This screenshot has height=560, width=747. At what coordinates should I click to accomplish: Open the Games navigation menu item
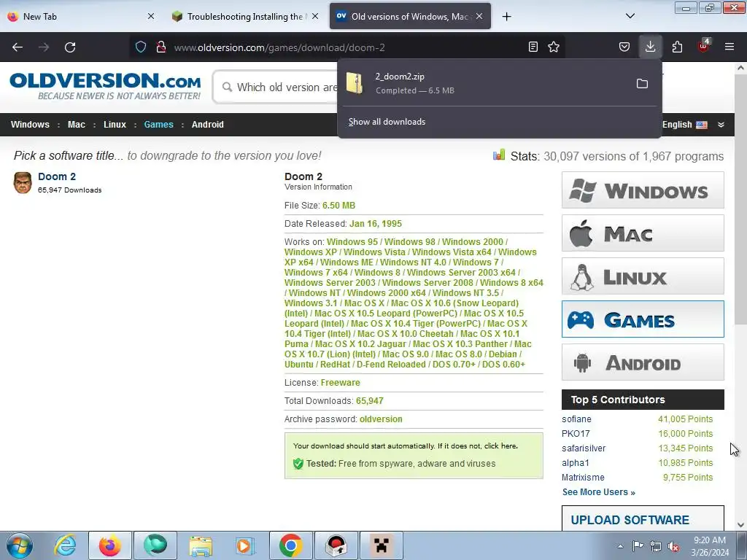coord(158,124)
